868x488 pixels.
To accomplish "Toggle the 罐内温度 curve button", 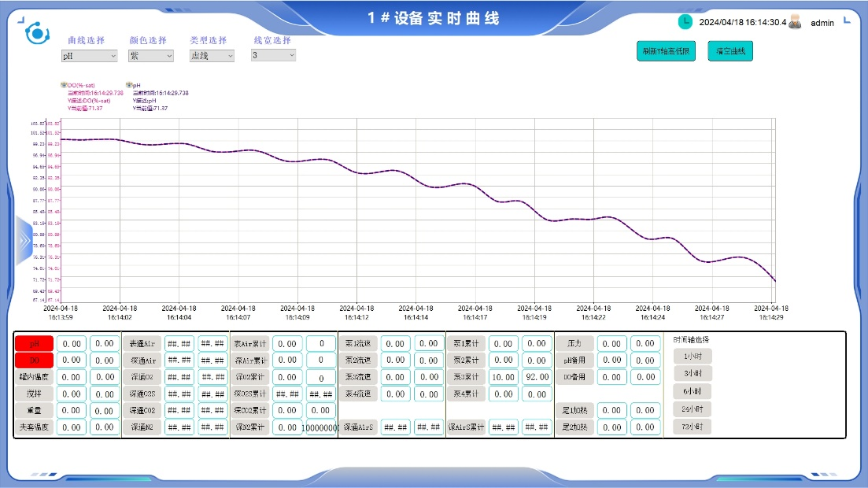I will 34,377.
